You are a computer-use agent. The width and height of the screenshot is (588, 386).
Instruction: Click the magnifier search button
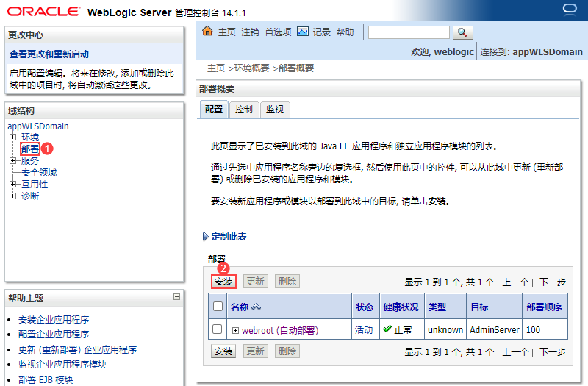(463, 32)
